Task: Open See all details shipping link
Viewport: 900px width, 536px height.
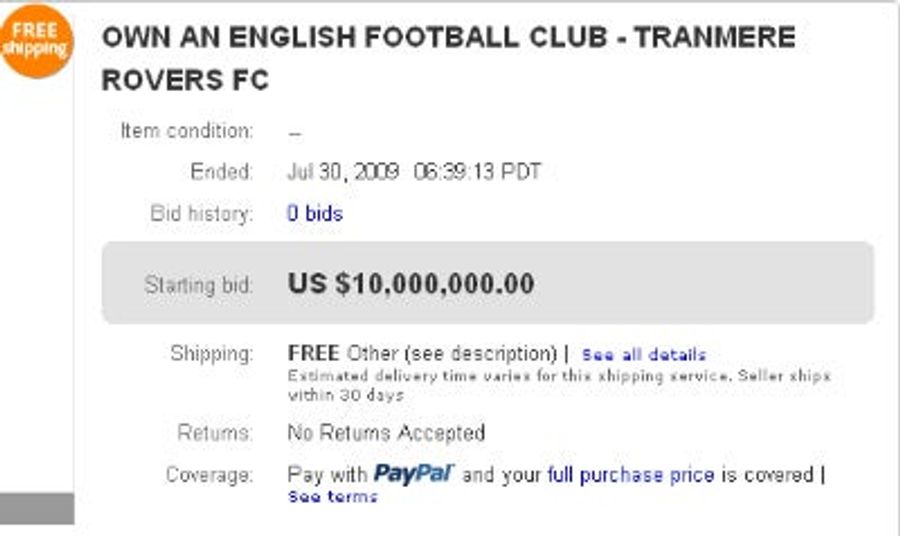Action: 643,355
